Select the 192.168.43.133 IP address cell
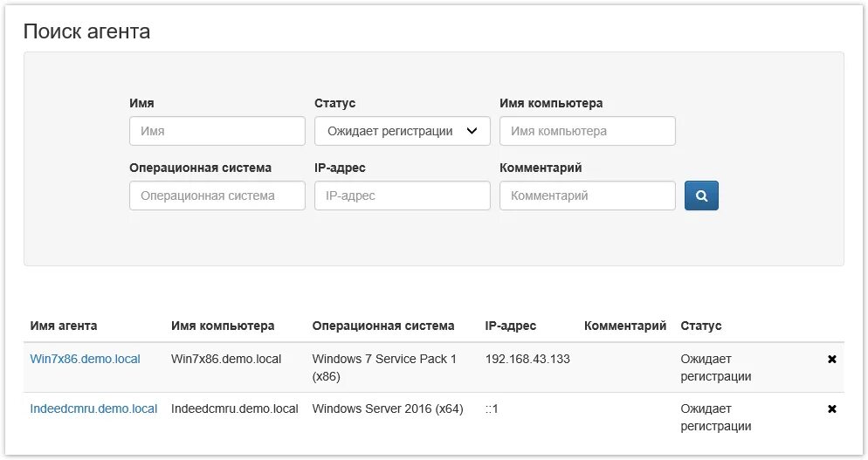 pyautogui.click(x=527, y=359)
